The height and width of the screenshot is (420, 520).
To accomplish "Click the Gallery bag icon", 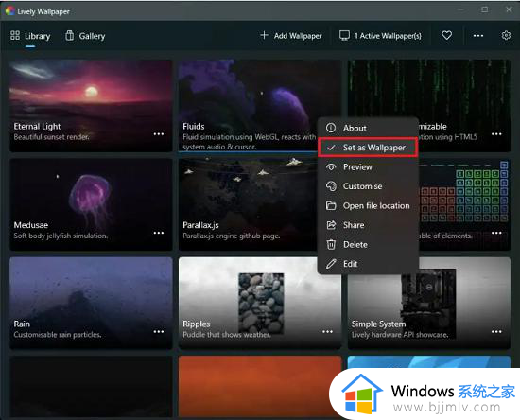I will 70,35.
